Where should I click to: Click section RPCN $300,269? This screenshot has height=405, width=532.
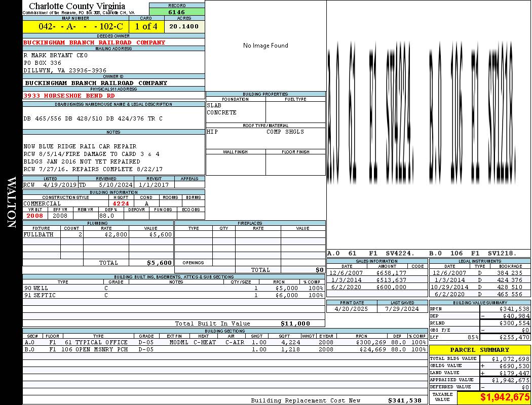click(371, 343)
